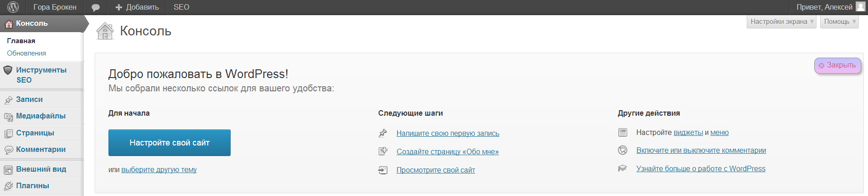Click the shield icon of Инструменты SEO
The height and width of the screenshot is (196, 868).
(8, 70)
